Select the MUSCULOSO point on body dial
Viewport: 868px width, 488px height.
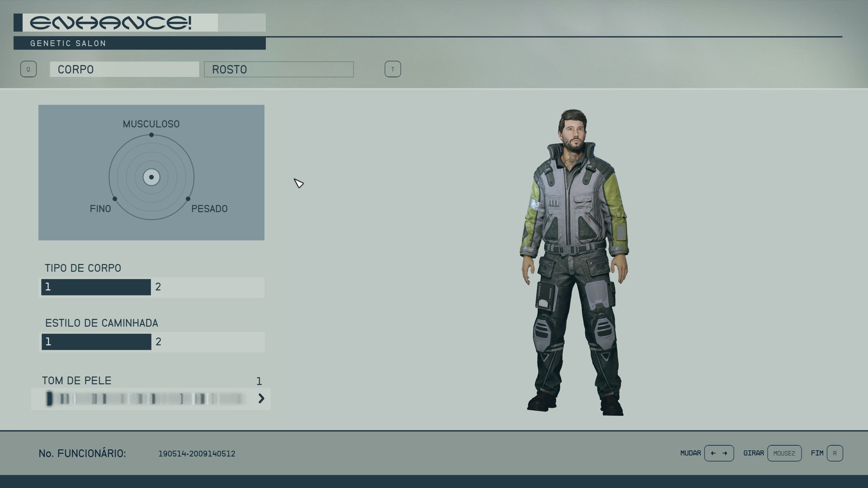tap(151, 135)
